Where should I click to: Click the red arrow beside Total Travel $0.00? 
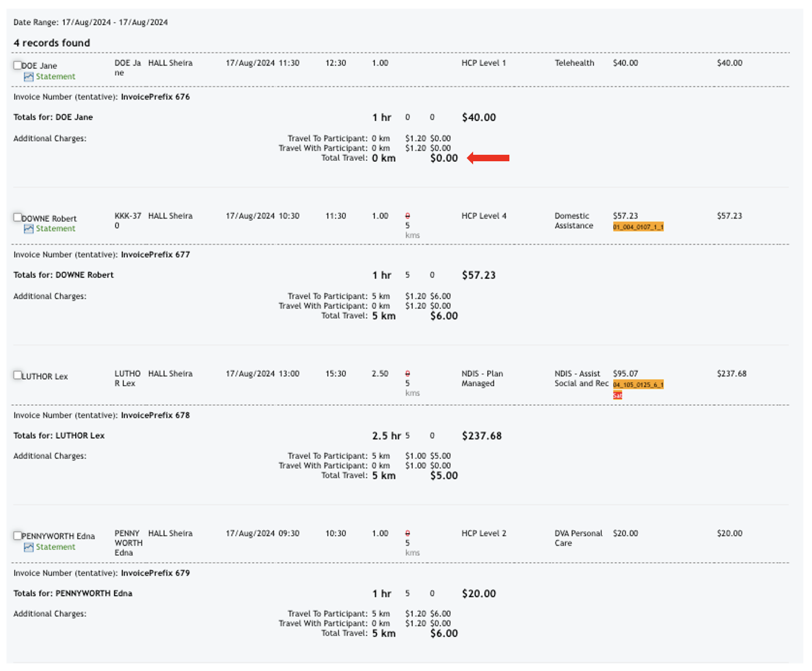[488, 158]
